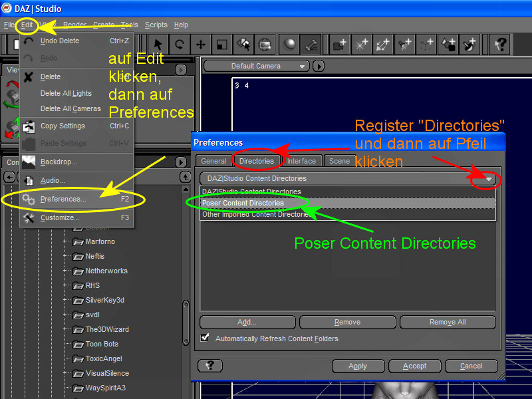Choose Backdrop... from Edit menu
532x399 pixels.
(x=76, y=162)
